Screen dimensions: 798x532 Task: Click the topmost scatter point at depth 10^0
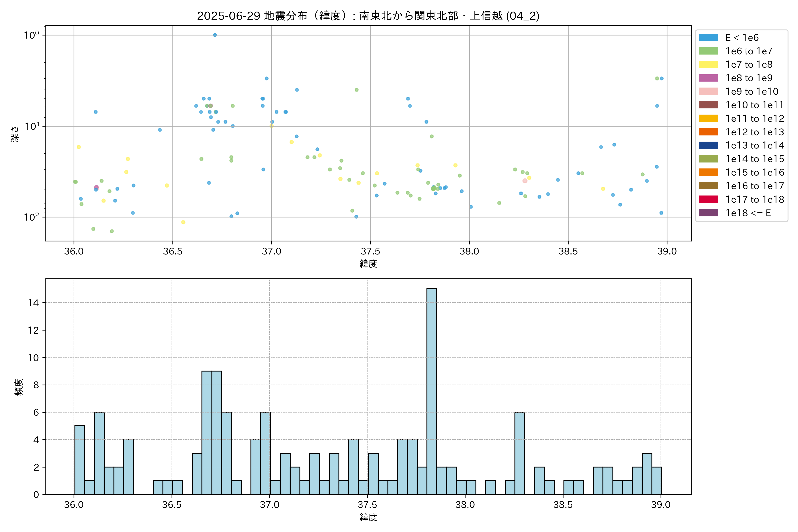click(215, 35)
